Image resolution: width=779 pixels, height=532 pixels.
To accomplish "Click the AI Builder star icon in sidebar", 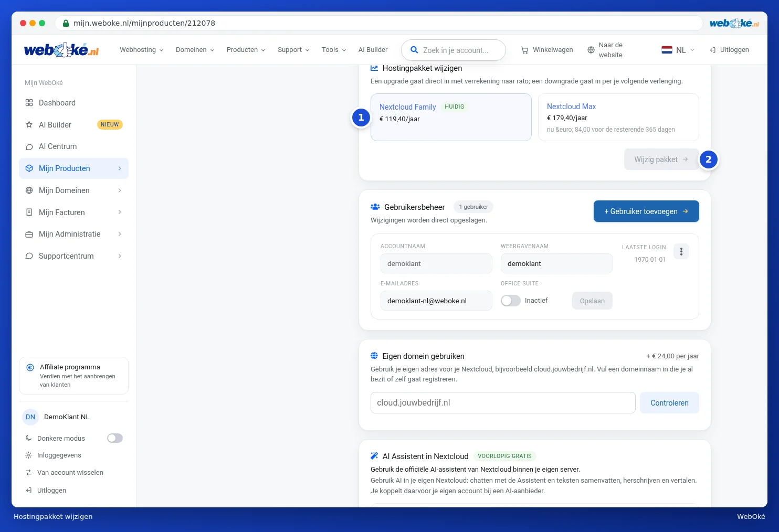I will [x=29, y=125].
